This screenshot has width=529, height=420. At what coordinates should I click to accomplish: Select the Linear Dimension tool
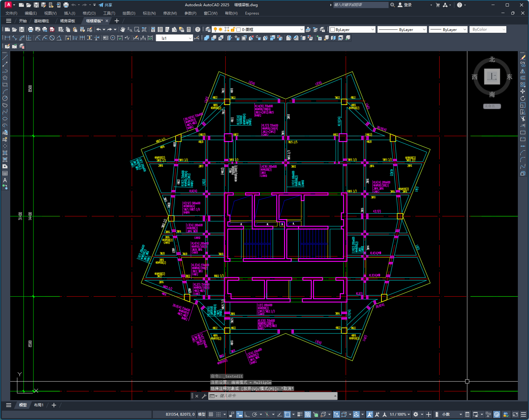pos(7,38)
